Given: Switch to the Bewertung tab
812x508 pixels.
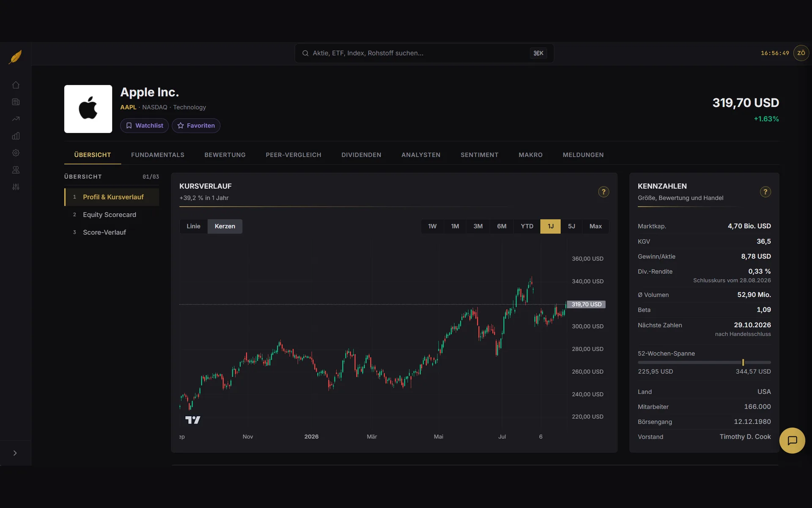Looking at the screenshot, I should click(225, 155).
